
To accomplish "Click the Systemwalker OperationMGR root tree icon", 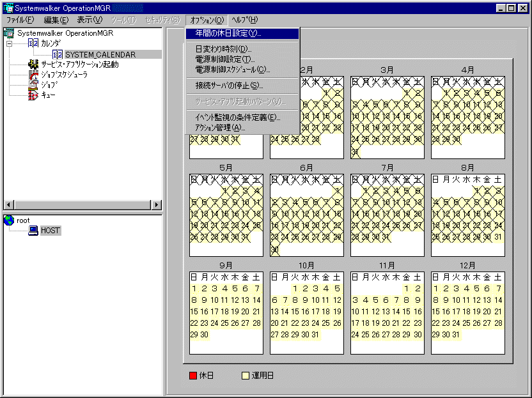I will [8, 33].
